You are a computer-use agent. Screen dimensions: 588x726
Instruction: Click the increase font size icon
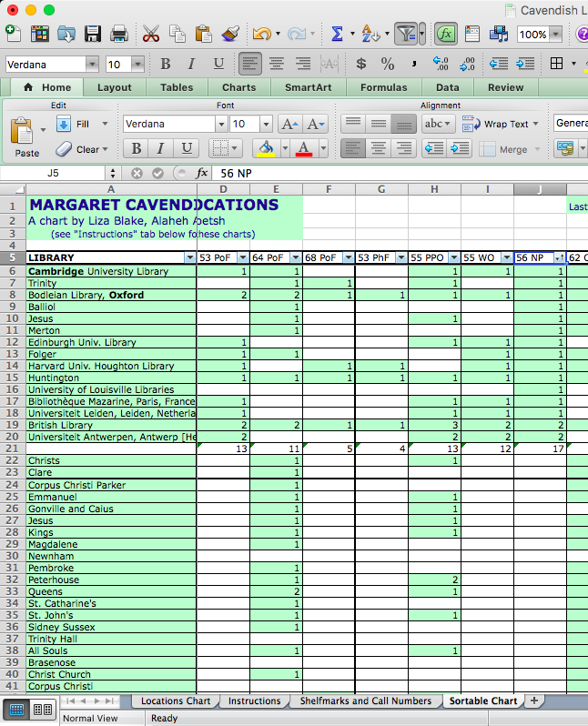point(290,124)
